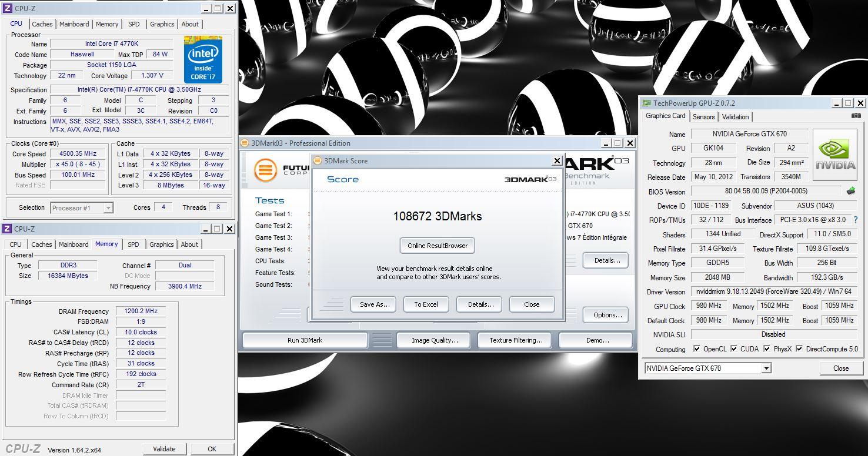Click CPU-Z title bar Z icon, top window
Viewport: 868px width, 456px height.
8,8
